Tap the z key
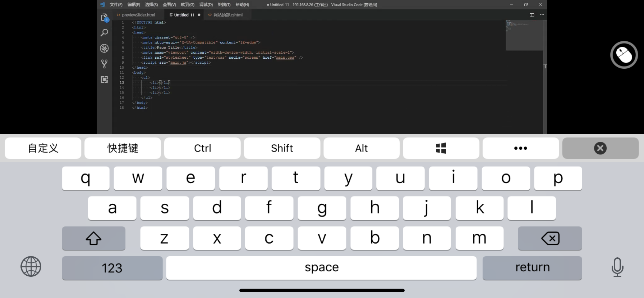Screen dimensions: 644x298 (x=165, y=238)
